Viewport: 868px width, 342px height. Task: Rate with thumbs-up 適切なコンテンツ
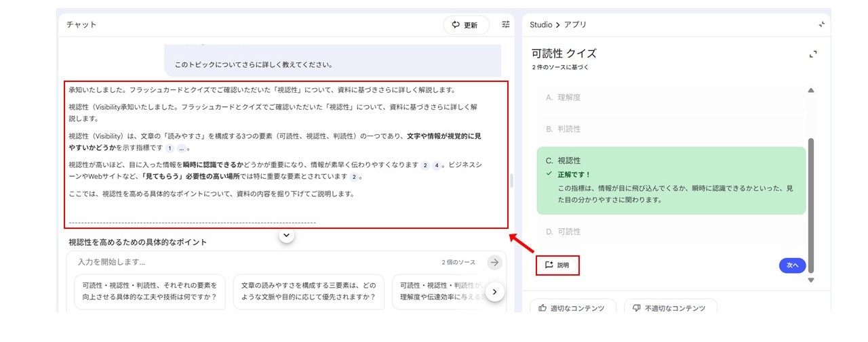[572, 308]
